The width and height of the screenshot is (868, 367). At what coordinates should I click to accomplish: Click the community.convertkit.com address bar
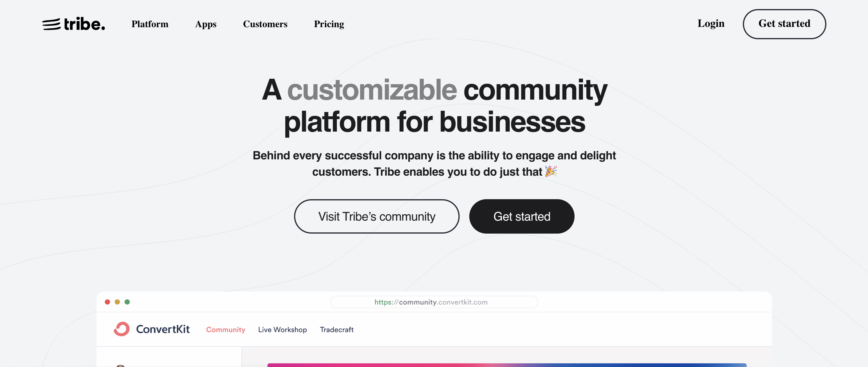(x=434, y=302)
